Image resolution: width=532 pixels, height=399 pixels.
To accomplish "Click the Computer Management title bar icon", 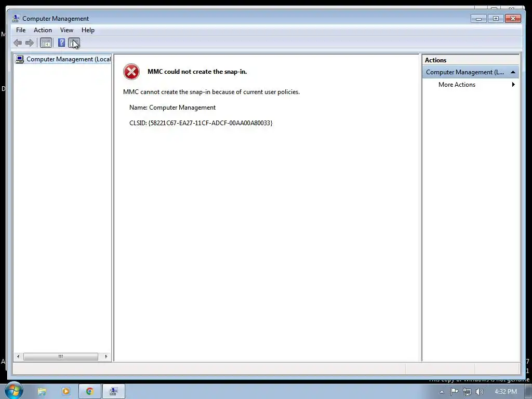I will tap(16, 18).
